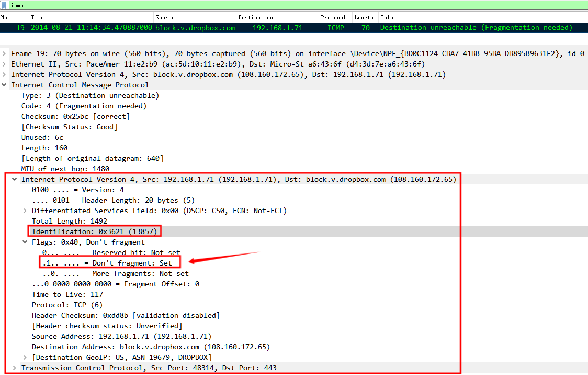The height and width of the screenshot is (375, 588).
Task: Collapse the Flags: 0x40 Don't fragment section
Action: [x=24, y=242]
